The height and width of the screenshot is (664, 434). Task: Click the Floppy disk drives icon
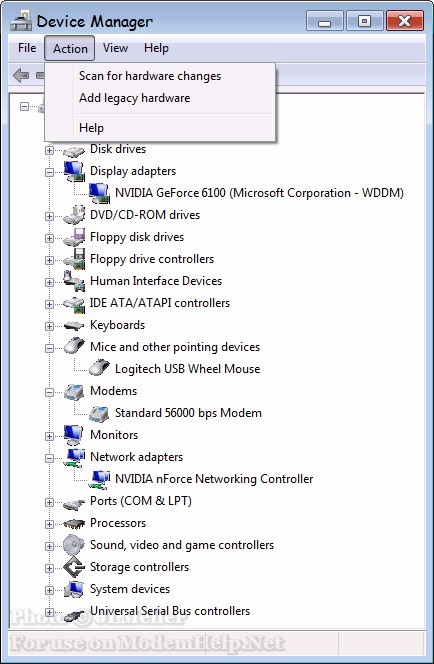click(74, 237)
